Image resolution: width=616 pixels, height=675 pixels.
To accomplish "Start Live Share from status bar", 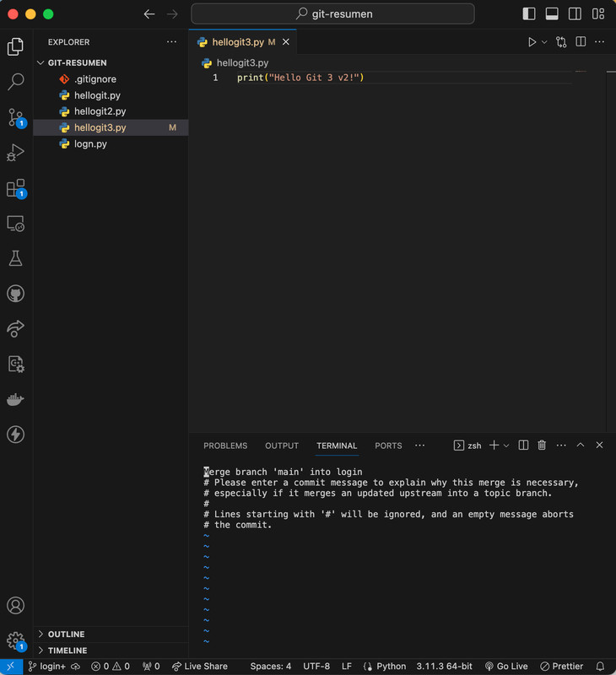I will 200,667.
